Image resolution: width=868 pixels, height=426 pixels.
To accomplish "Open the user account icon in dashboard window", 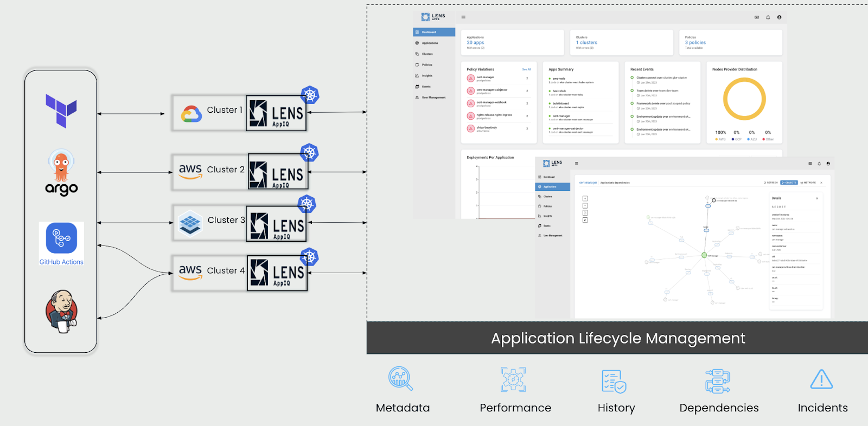I will coord(780,17).
